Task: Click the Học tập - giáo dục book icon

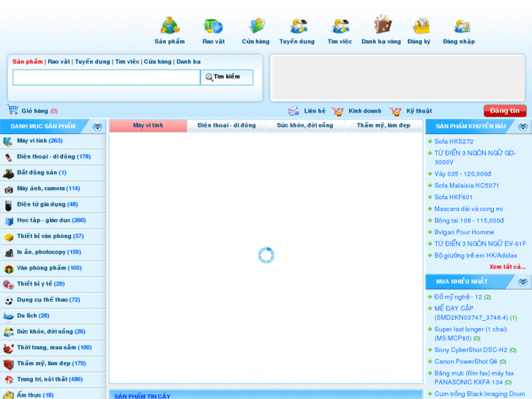Action: tap(9, 221)
